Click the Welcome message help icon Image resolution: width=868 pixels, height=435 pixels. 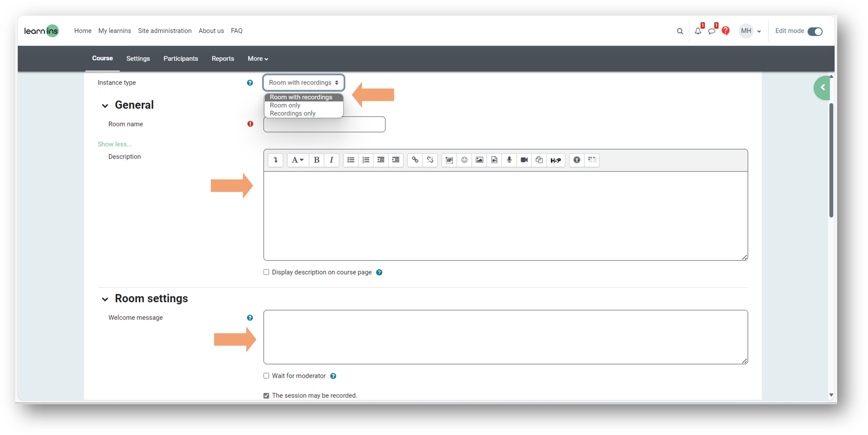250,317
